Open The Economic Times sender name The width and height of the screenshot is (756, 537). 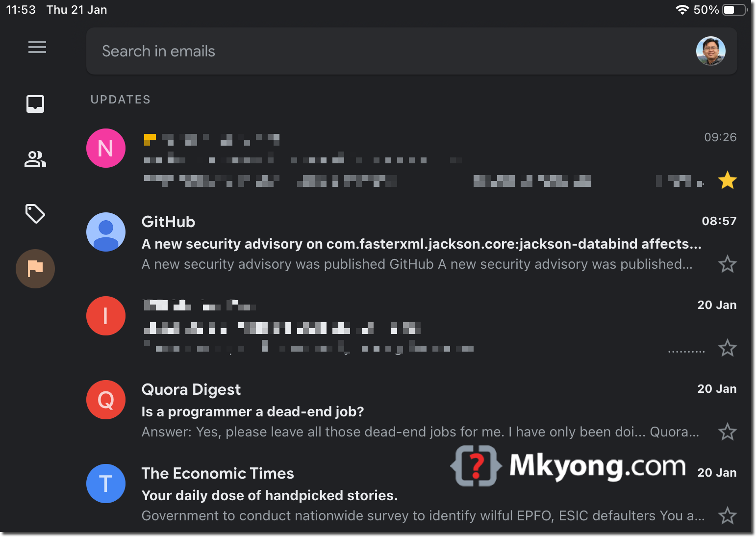(218, 473)
